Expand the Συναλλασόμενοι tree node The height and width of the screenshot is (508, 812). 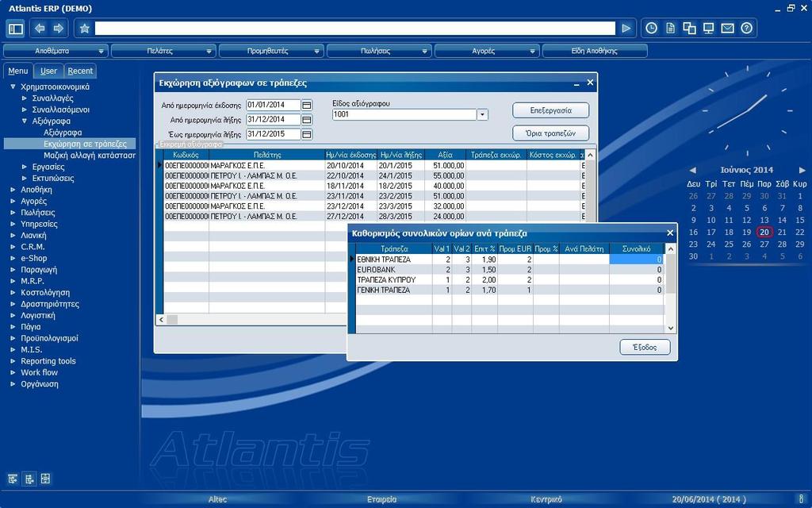25,110
